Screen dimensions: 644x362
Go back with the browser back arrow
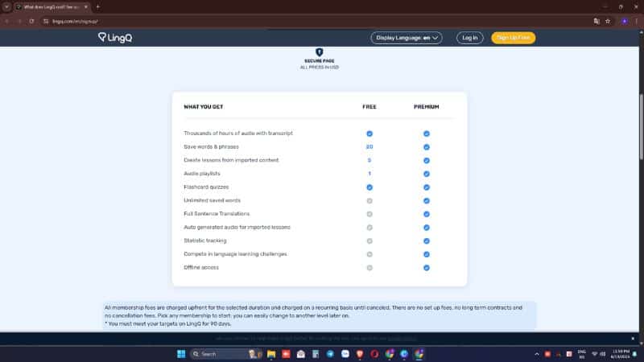pyautogui.click(x=7, y=21)
